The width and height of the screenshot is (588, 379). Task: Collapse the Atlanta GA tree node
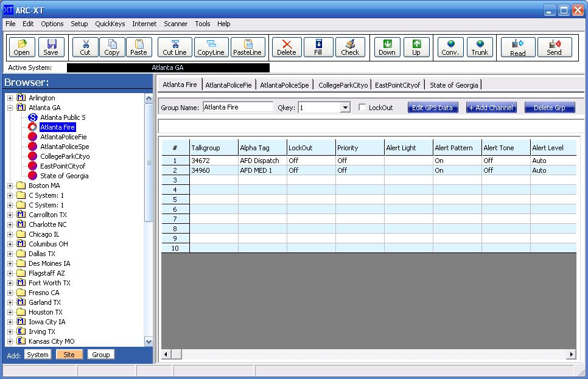[x=10, y=108]
